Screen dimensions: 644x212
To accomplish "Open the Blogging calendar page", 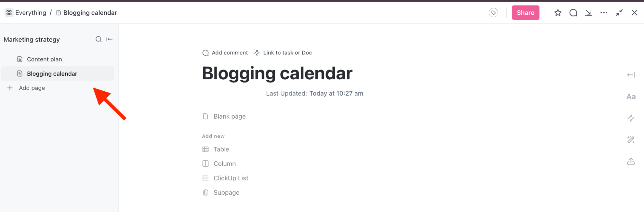I will tap(52, 73).
